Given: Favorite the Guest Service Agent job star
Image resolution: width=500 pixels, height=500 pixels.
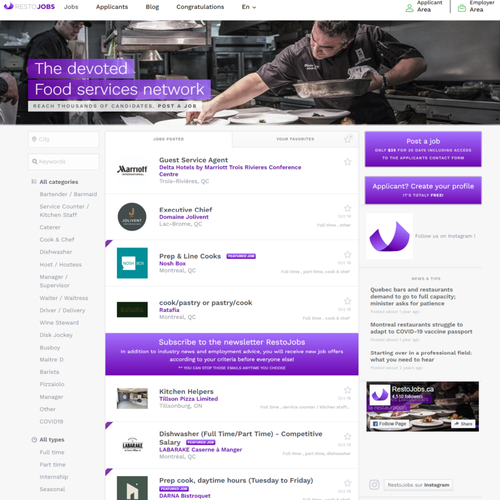Looking at the screenshot, I should 347,162.
